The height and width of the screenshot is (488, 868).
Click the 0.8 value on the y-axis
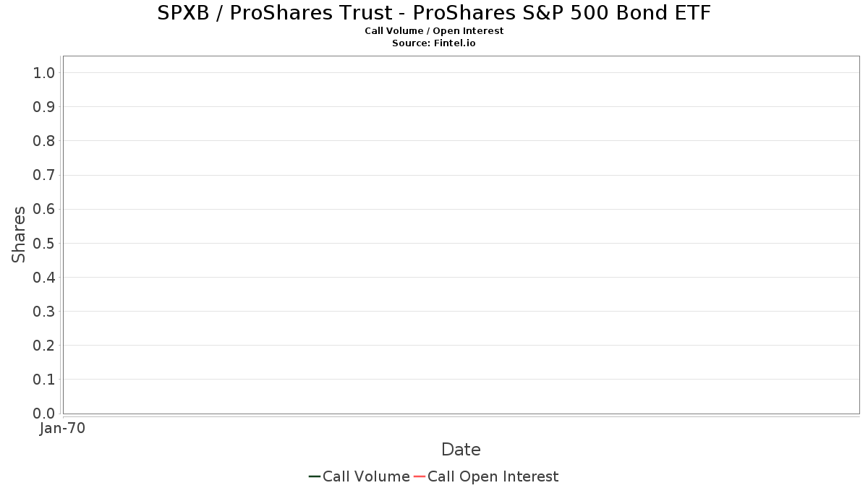44,140
